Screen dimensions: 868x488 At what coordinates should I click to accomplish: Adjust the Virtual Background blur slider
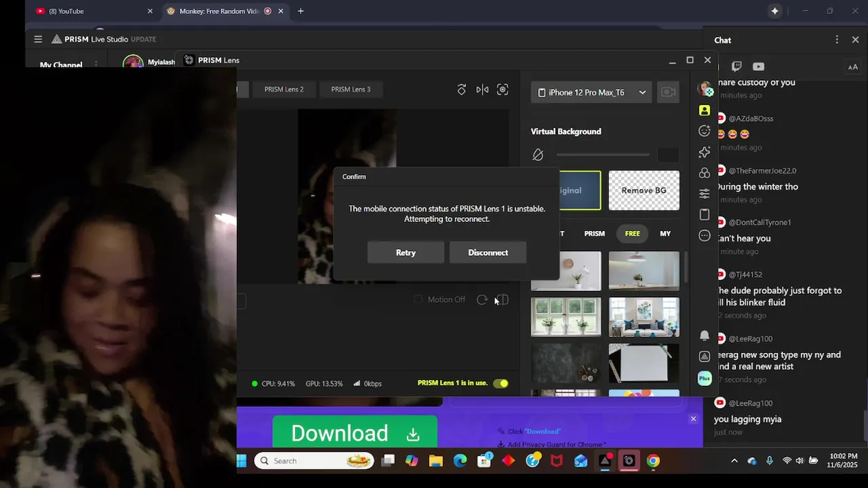(x=603, y=155)
